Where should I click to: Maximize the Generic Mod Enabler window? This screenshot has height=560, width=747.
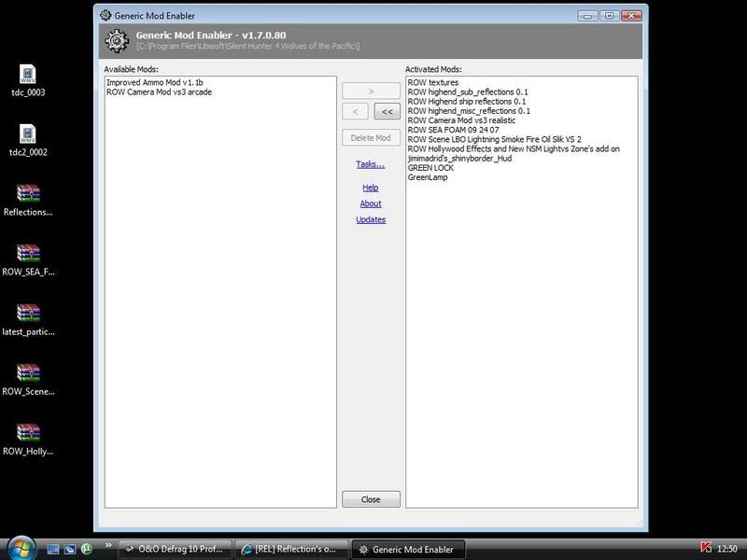tap(610, 16)
